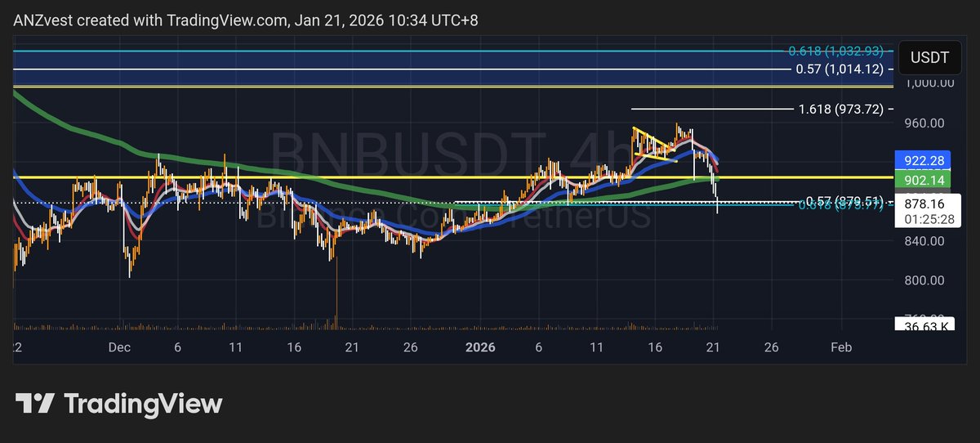Click the 902.14 green price label
Viewport: 980px width, 443px height.
click(925, 180)
